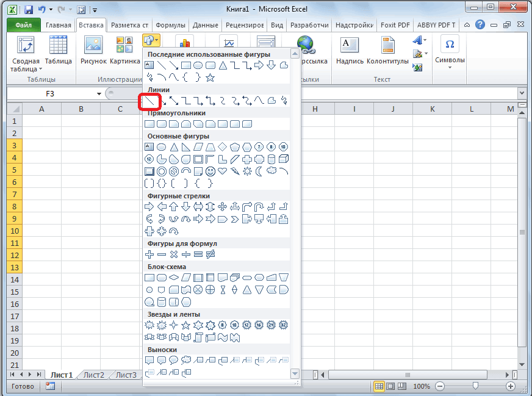Click the green Файл button
The image size is (532, 396).
[x=24, y=26]
